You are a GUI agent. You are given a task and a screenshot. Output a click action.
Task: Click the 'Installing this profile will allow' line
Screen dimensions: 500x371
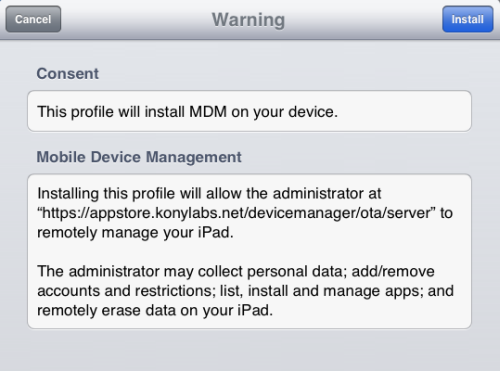tap(209, 193)
